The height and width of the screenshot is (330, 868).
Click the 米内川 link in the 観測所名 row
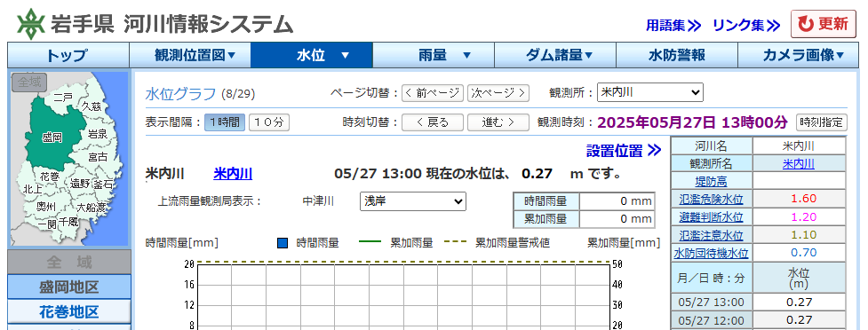coord(798,163)
